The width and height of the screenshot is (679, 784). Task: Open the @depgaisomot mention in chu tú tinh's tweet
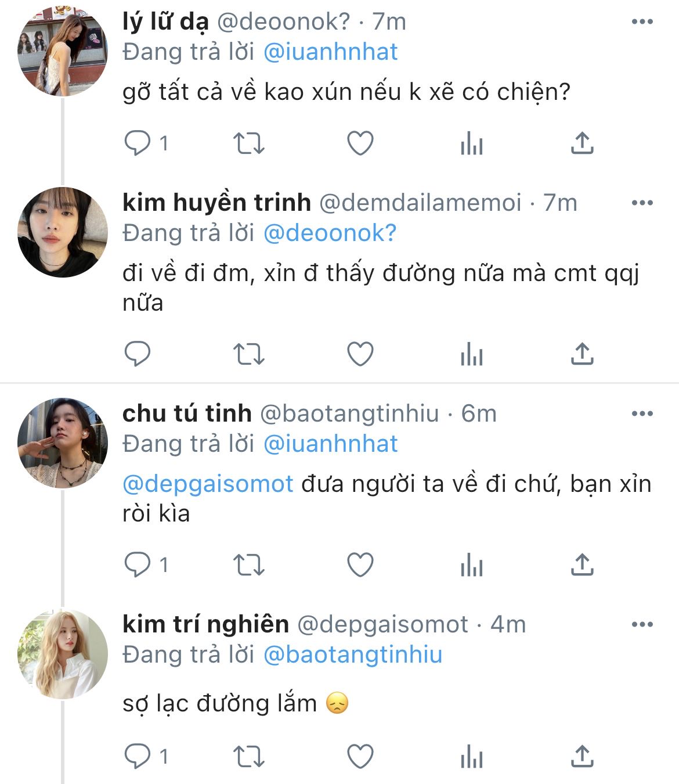[208, 484]
